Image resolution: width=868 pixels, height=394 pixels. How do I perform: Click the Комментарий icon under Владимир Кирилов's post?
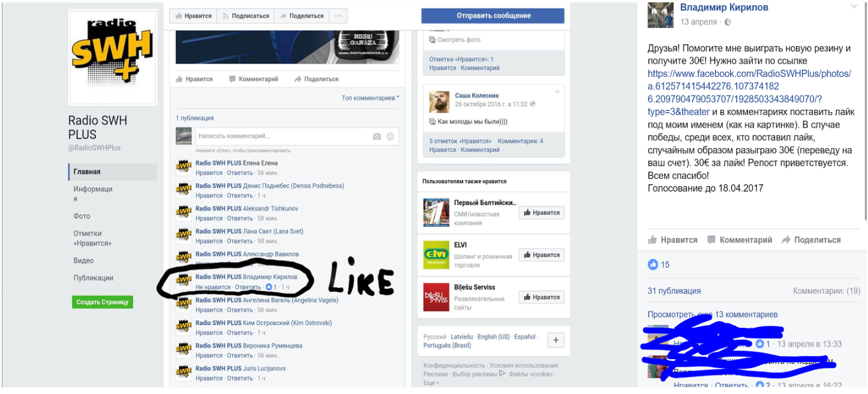tap(711, 240)
